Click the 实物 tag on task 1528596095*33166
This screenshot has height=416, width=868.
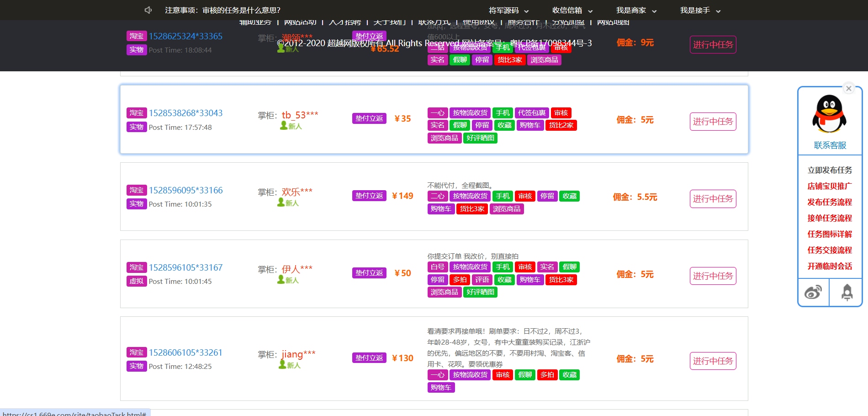(136, 204)
